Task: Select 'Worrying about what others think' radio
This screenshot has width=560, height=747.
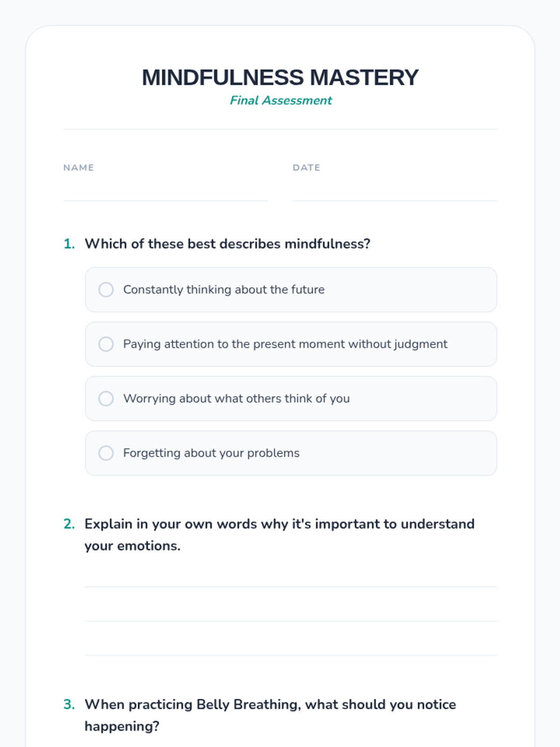Action: pos(106,399)
